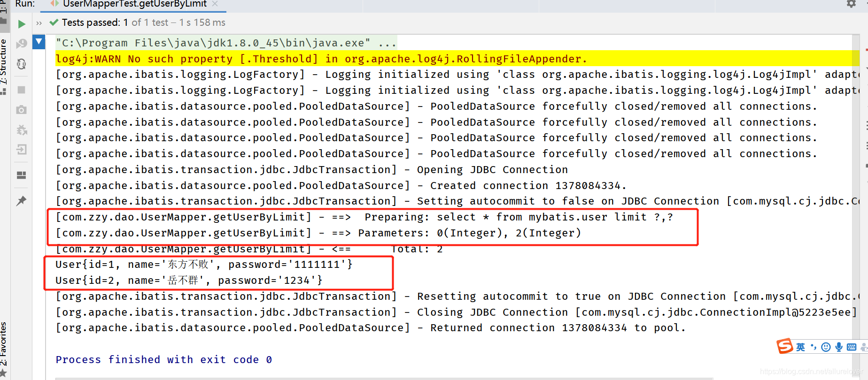The image size is (868, 380).
Task: Click the User{id=2 output line
Action: pyautogui.click(x=189, y=280)
